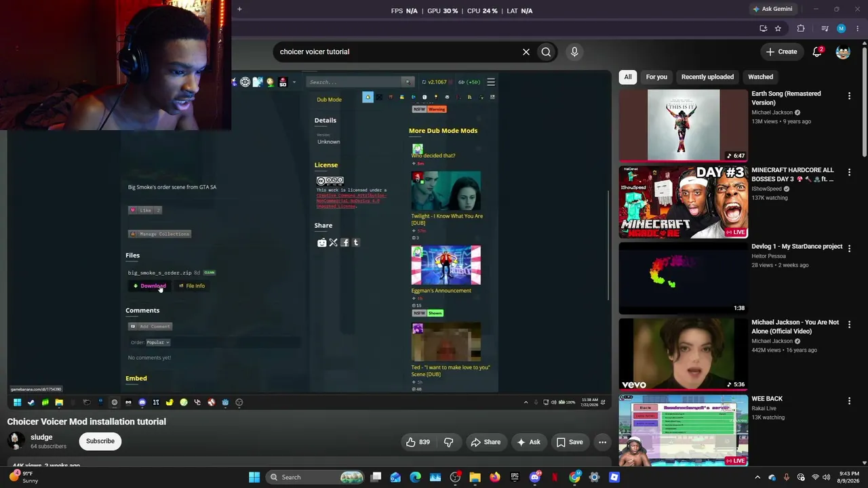Screen dimensions: 868x488
Task: Click the Download link in the video
Action: tap(149, 286)
